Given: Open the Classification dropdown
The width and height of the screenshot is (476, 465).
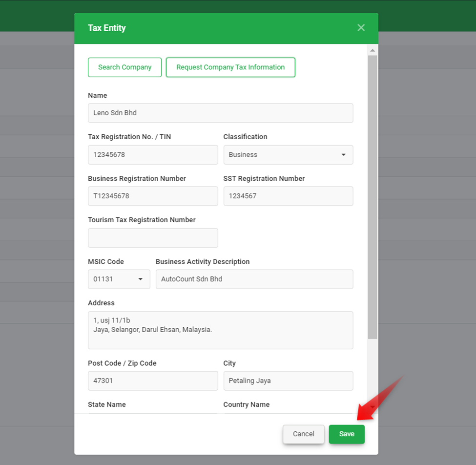Looking at the screenshot, I should pos(288,155).
